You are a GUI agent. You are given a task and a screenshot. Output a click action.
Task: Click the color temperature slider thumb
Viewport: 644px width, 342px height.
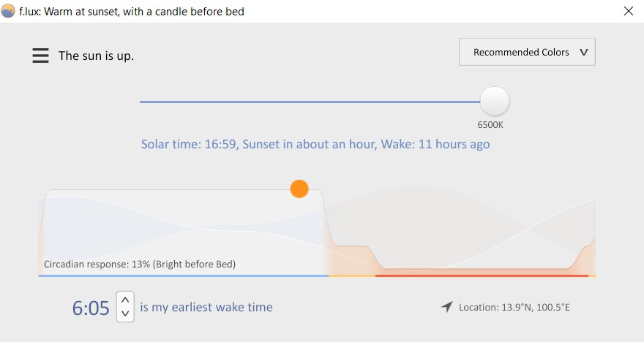pyautogui.click(x=495, y=102)
